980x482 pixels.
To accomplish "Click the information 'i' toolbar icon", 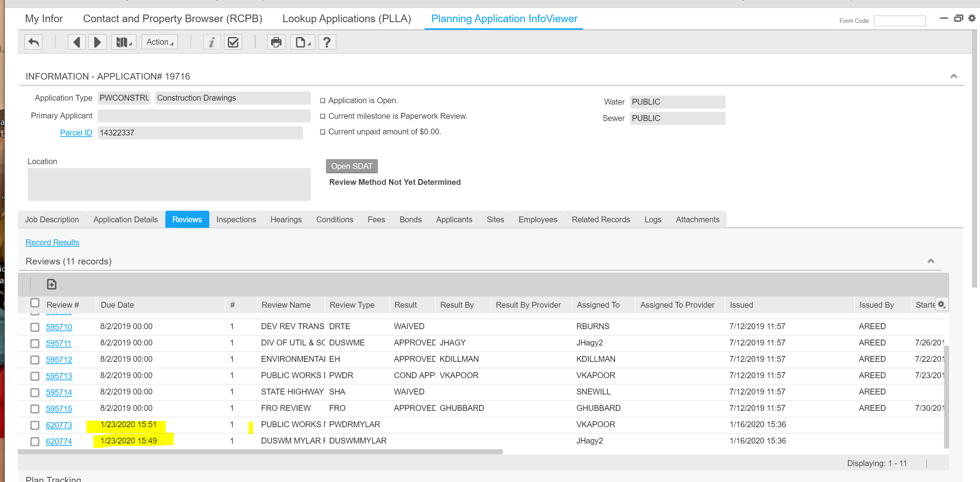I will pos(211,42).
